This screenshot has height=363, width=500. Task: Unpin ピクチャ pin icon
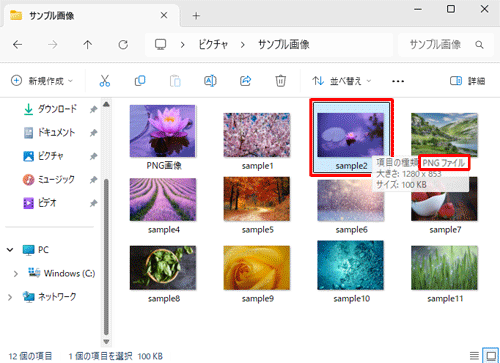click(93, 156)
